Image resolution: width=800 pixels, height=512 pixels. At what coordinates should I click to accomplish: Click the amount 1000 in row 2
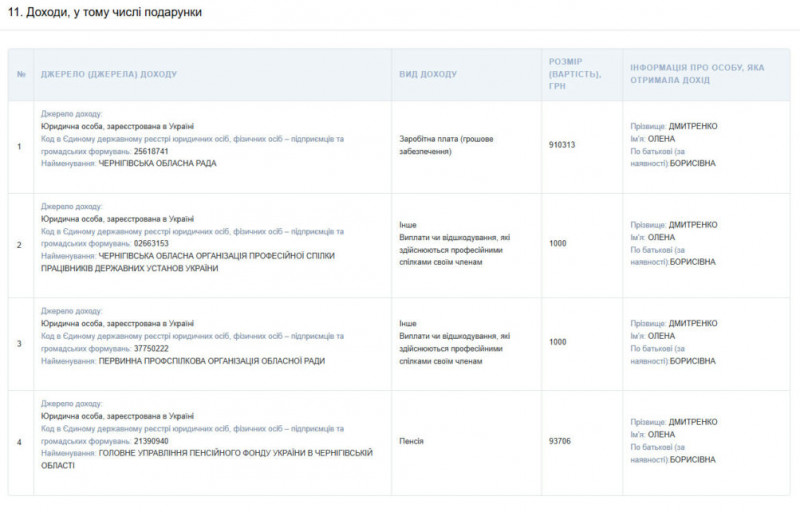click(x=557, y=244)
